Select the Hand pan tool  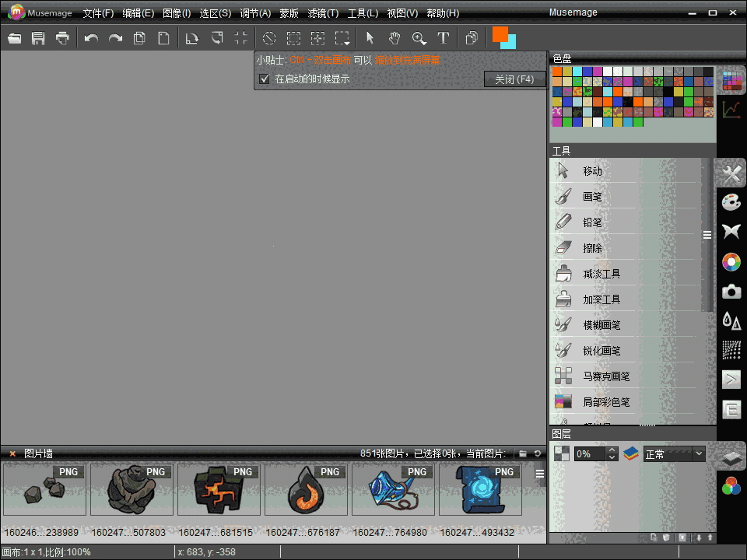tap(395, 37)
